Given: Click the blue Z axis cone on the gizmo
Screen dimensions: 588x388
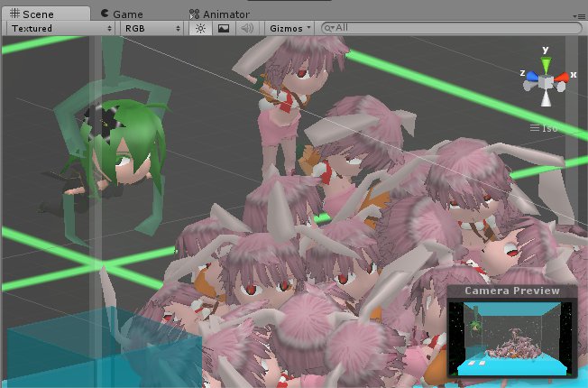Looking at the screenshot, I should click(x=532, y=76).
